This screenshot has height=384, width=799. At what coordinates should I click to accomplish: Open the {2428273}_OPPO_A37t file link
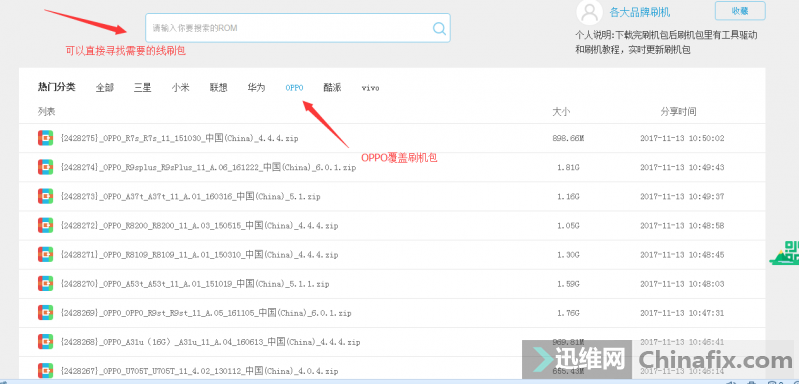(x=190, y=196)
